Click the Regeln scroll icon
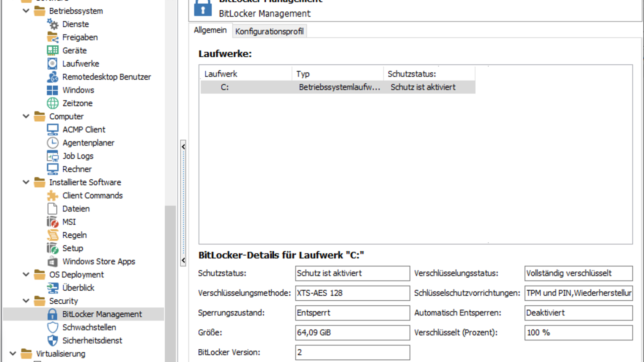The height and width of the screenshot is (362, 644). 53,235
